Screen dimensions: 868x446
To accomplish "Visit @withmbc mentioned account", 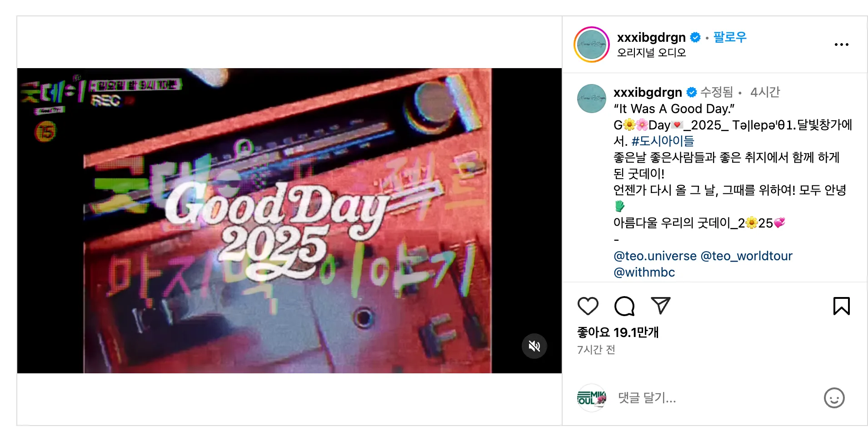I will 644,273.
